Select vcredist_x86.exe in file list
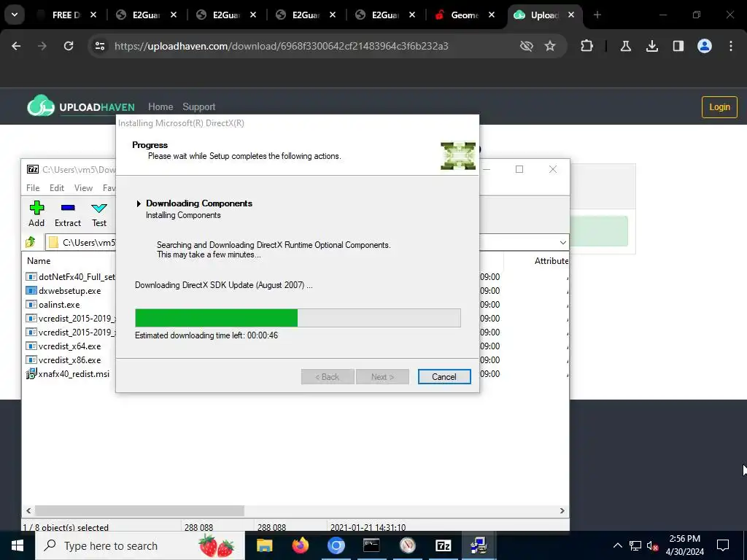The height and width of the screenshot is (560, 747). 69,360
